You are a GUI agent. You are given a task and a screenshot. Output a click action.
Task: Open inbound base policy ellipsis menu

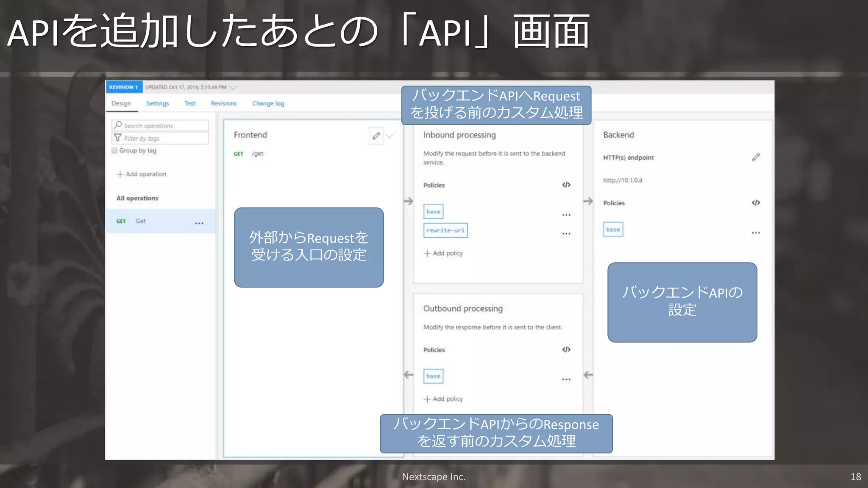tap(566, 215)
